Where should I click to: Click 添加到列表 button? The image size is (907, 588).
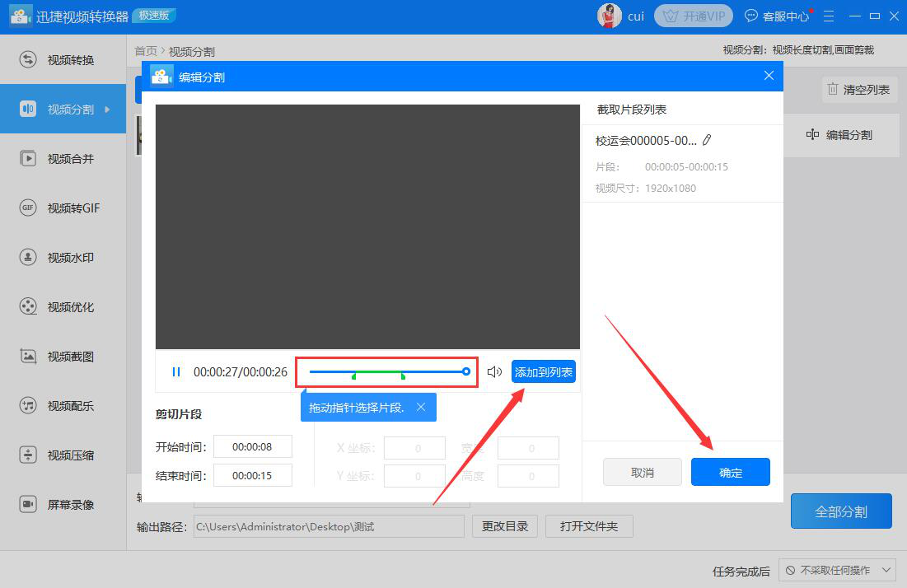pos(543,371)
